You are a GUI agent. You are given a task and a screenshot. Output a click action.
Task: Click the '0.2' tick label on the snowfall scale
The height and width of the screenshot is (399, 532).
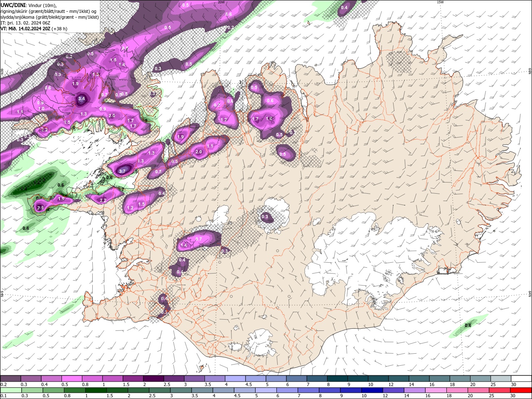(x=3, y=385)
